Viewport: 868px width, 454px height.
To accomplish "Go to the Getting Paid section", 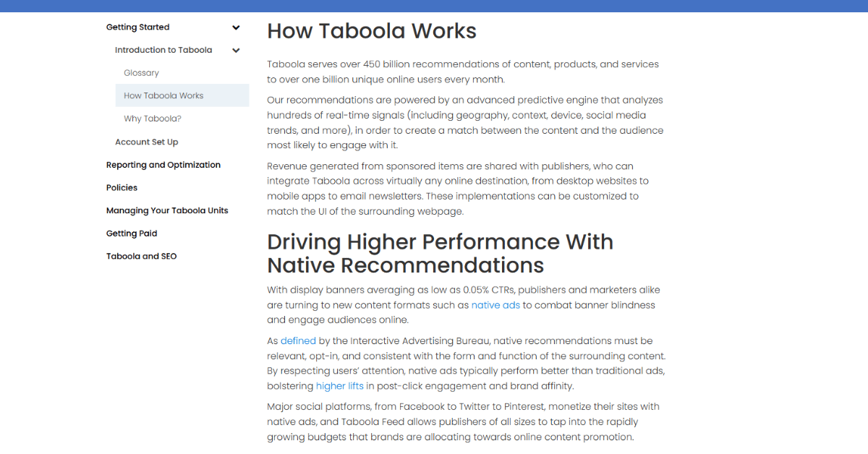I will click(x=132, y=234).
